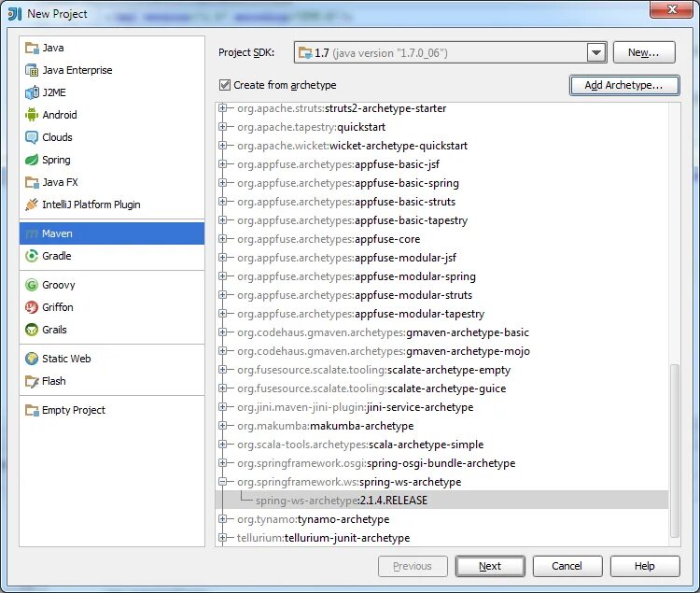Pick the IntelliJ Platform Plugin icon

click(32, 205)
